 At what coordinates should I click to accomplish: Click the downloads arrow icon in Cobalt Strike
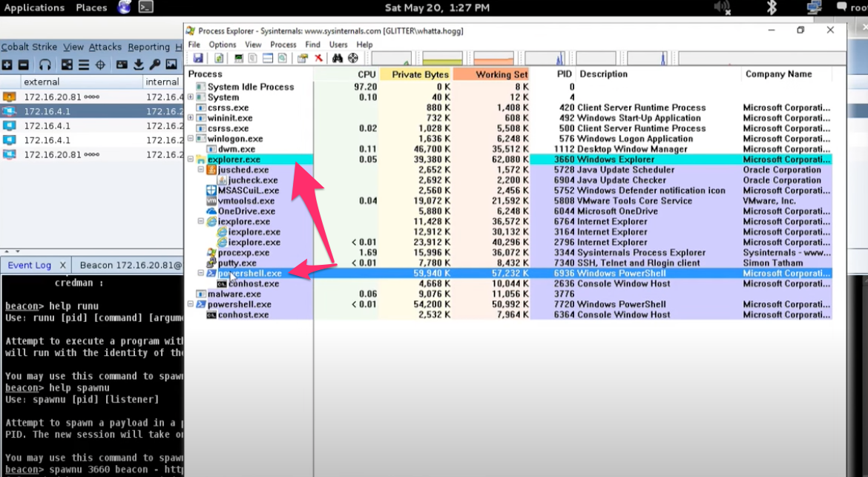pyautogui.click(x=139, y=65)
